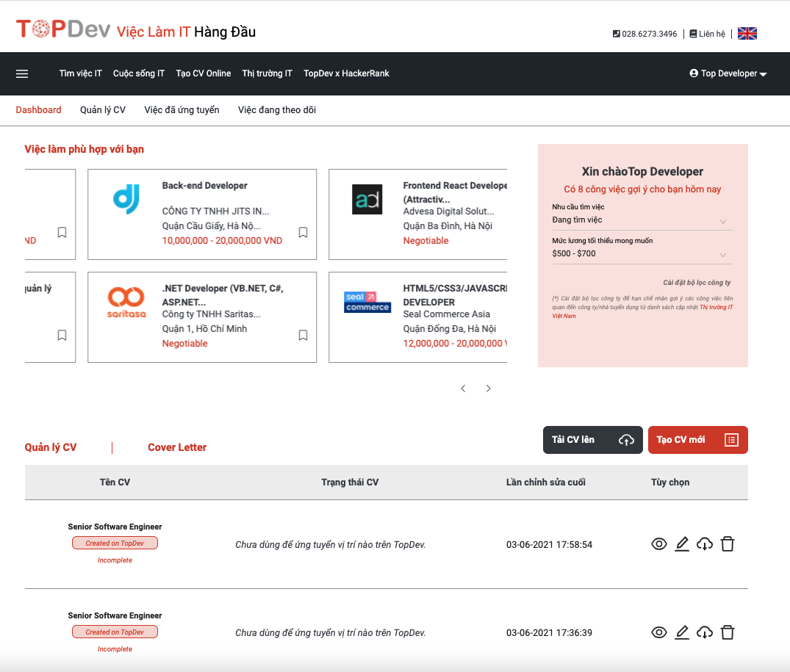Preview first CV with the eye icon
Screen dimensions: 790x672
(659, 544)
